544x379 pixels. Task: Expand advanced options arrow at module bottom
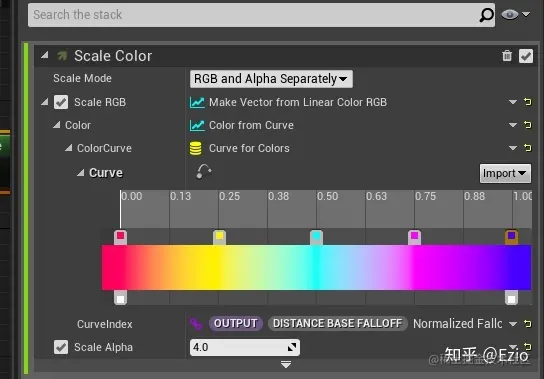[286, 364]
